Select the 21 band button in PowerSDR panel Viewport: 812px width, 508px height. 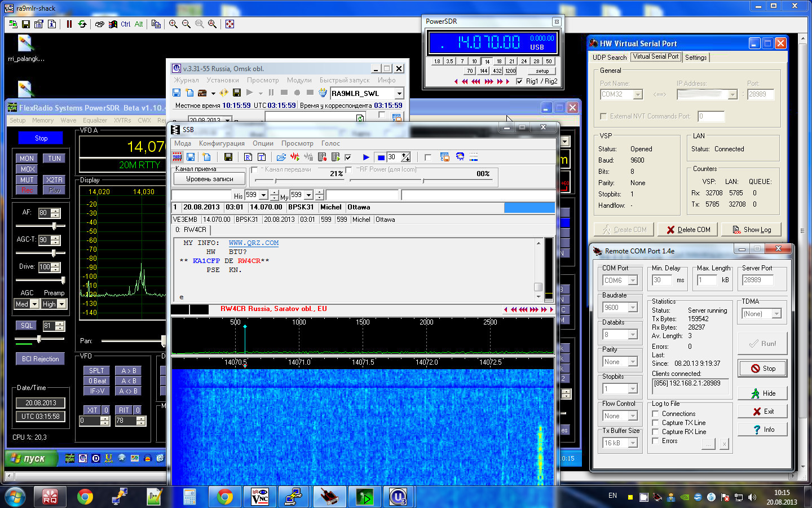tap(511, 61)
